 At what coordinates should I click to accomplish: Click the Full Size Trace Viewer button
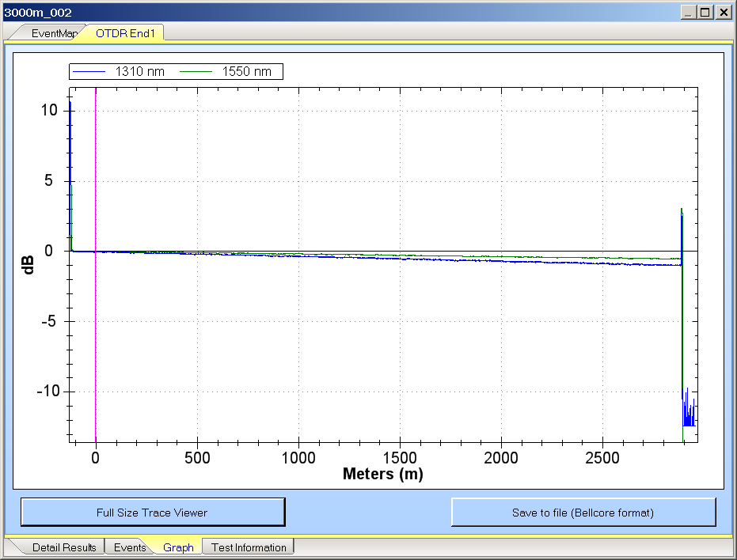152,513
